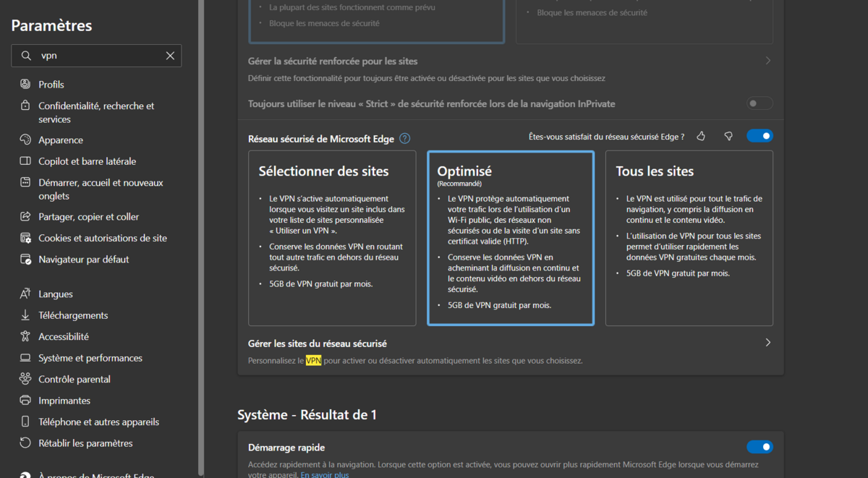
Task: Open Confidentialité, recherche et services
Action: coord(96,112)
